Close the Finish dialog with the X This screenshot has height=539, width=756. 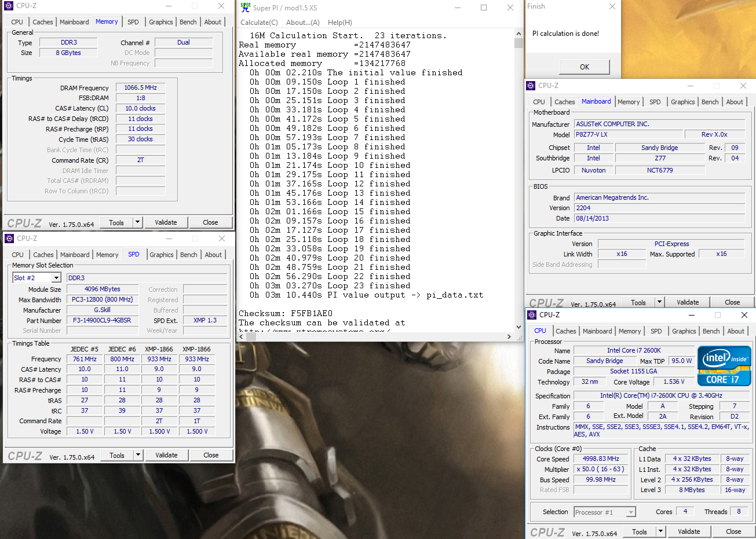pyautogui.click(x=612, y=6)
